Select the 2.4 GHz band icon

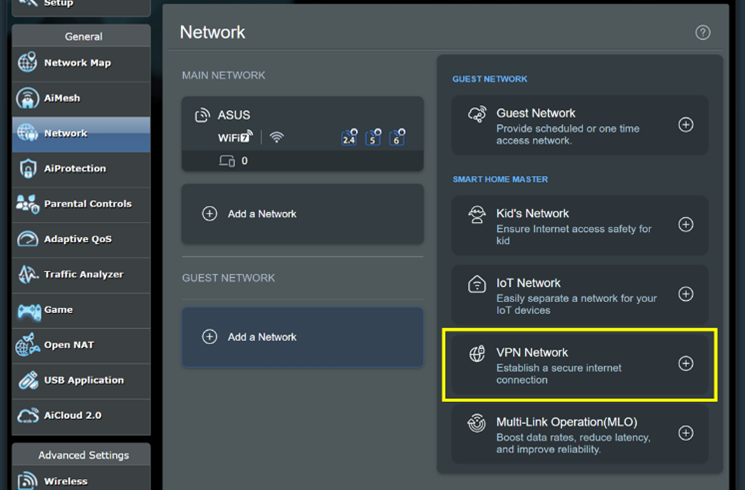pos(349,138)
